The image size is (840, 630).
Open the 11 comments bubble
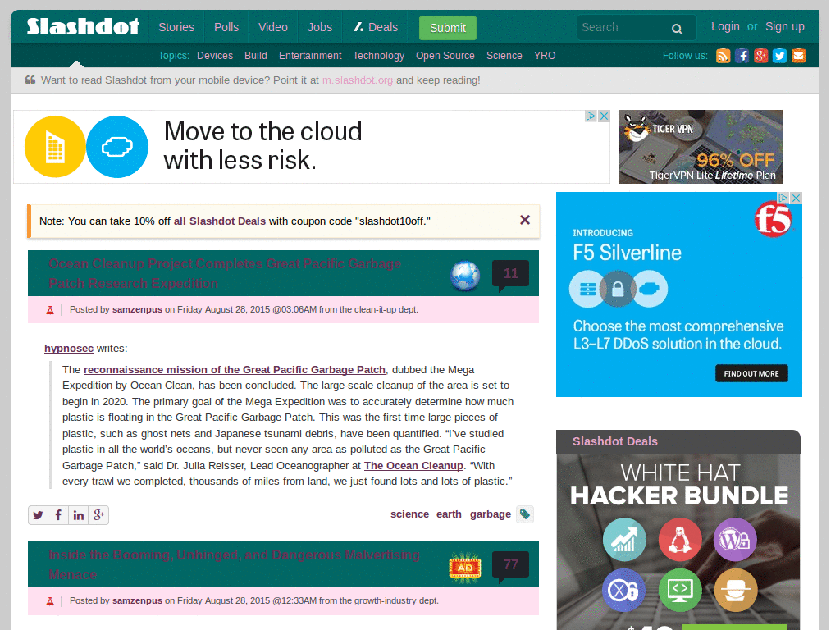point(510,275)
